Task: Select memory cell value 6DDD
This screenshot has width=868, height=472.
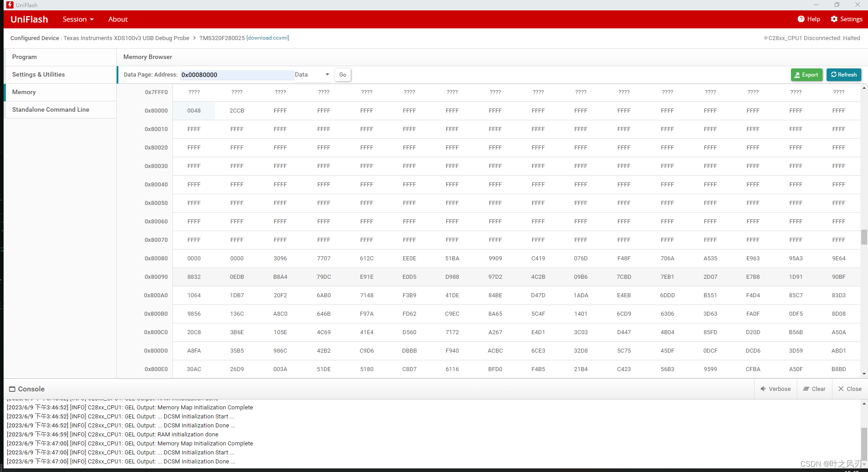Action: [x=667, y=295]
